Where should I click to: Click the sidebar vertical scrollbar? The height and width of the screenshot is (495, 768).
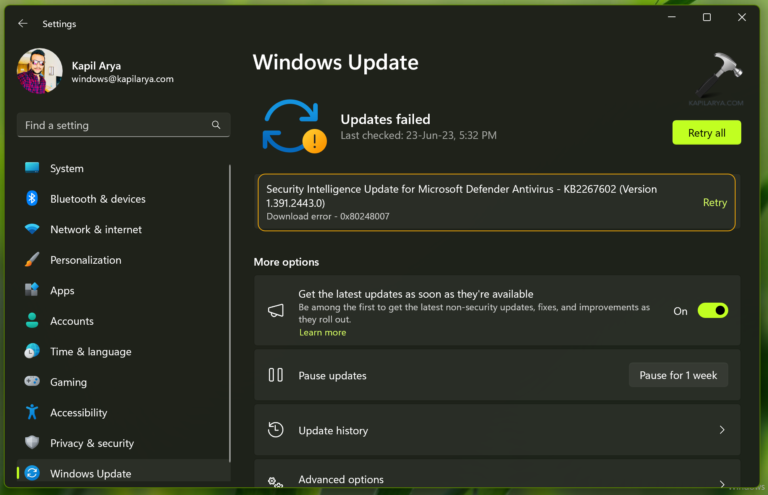click(229, 312)
